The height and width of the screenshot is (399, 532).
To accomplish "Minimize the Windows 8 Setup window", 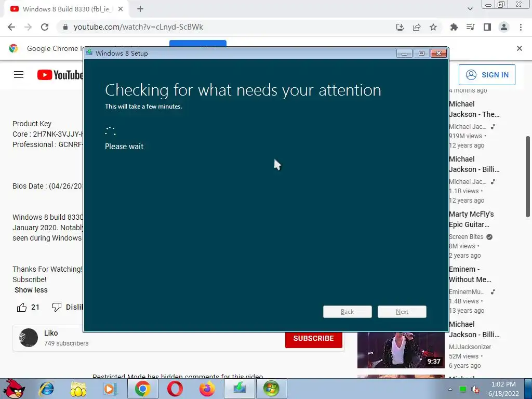I will tap(404, 54).
